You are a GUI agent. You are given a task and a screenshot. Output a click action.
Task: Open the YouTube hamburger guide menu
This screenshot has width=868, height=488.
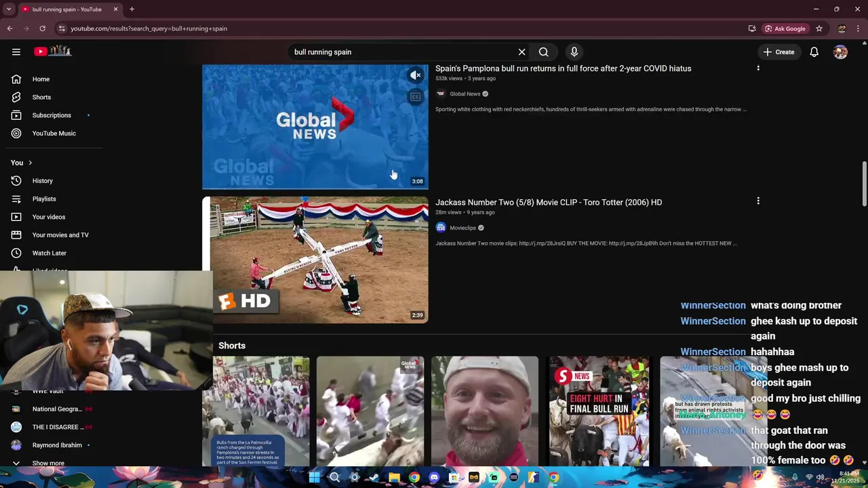[16, 52]
